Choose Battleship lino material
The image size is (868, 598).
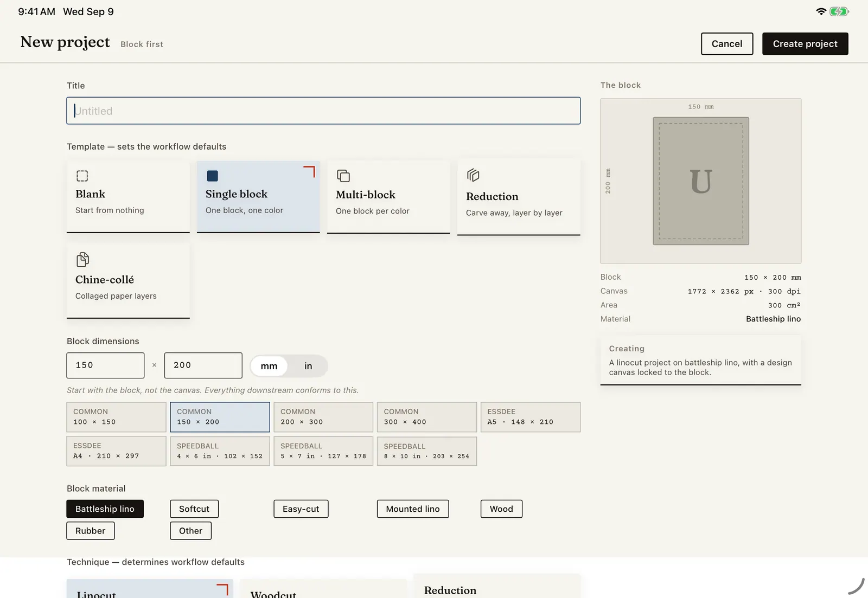pos(105,509)
